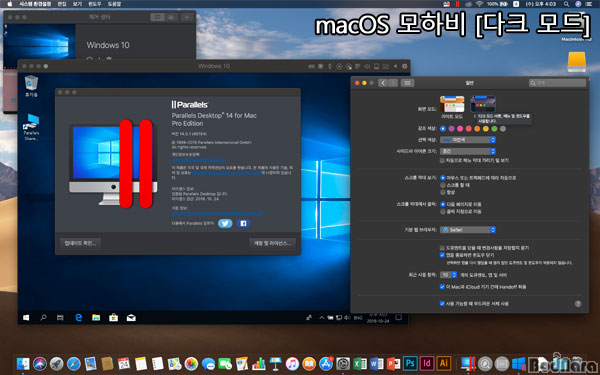Select 항상 scroll bar radio button
Viewport: 600px width, 375px height.
coord(443,192)
